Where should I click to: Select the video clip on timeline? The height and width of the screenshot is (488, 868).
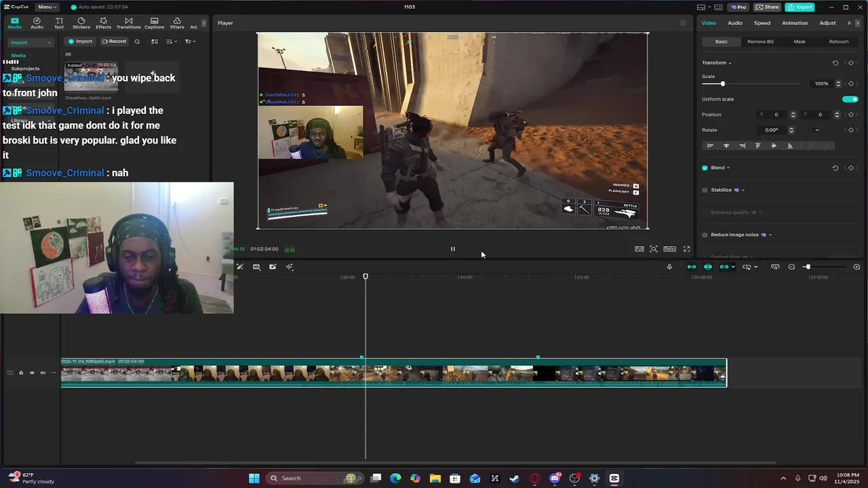tap(394, 373)
